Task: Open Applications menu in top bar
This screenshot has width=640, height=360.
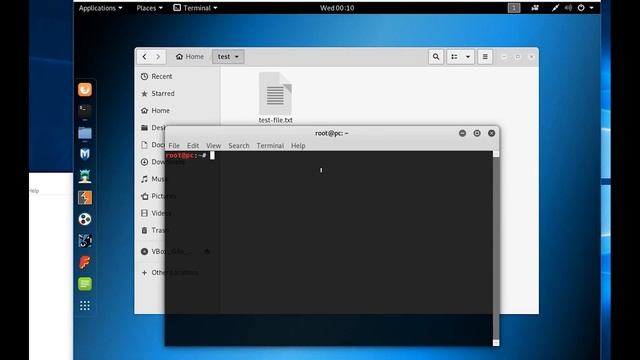Action: pos(100,8)
